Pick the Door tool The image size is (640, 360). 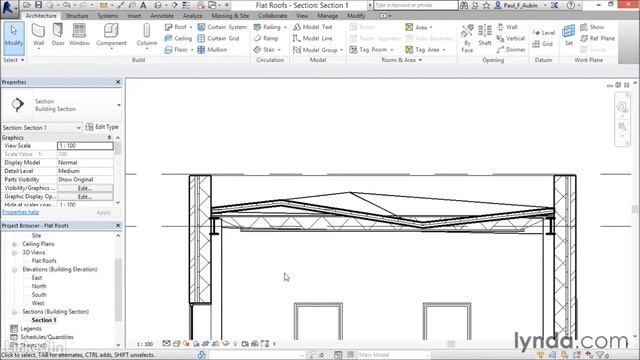pyautogui.click(x=58, y=35)
